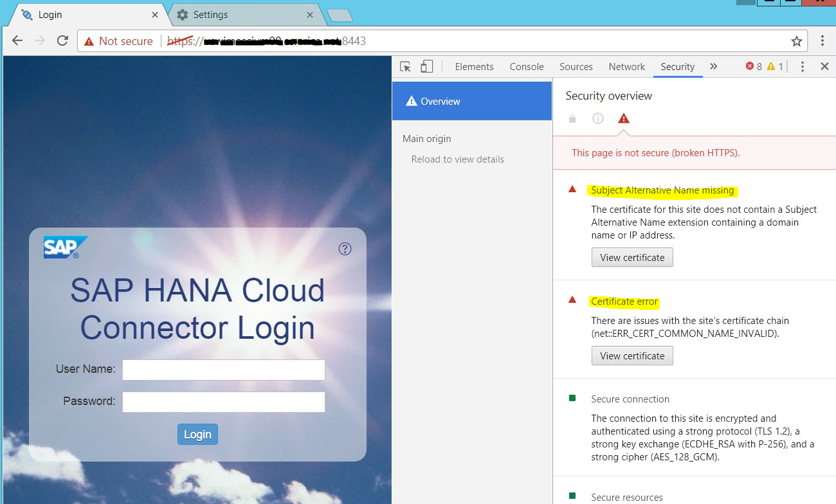Switch to the Network tab
Viewport: 836px width, 504px height.
tap(626, 67)
